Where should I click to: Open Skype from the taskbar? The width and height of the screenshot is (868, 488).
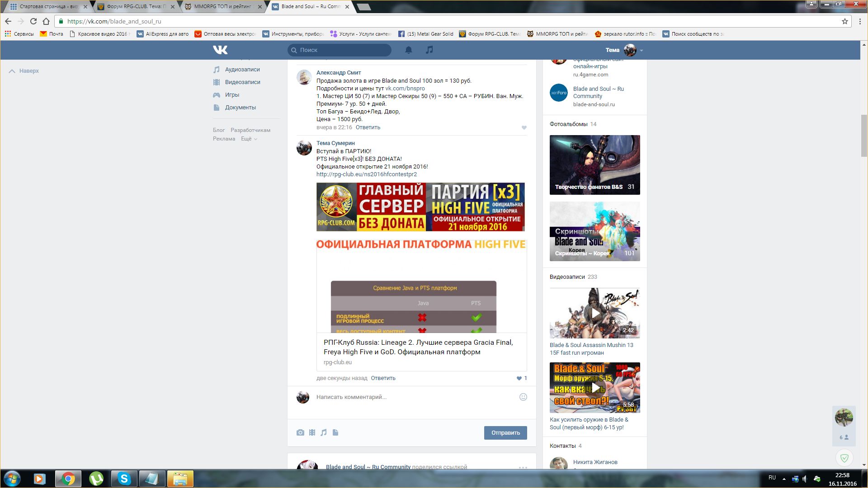tap(124, 479)
